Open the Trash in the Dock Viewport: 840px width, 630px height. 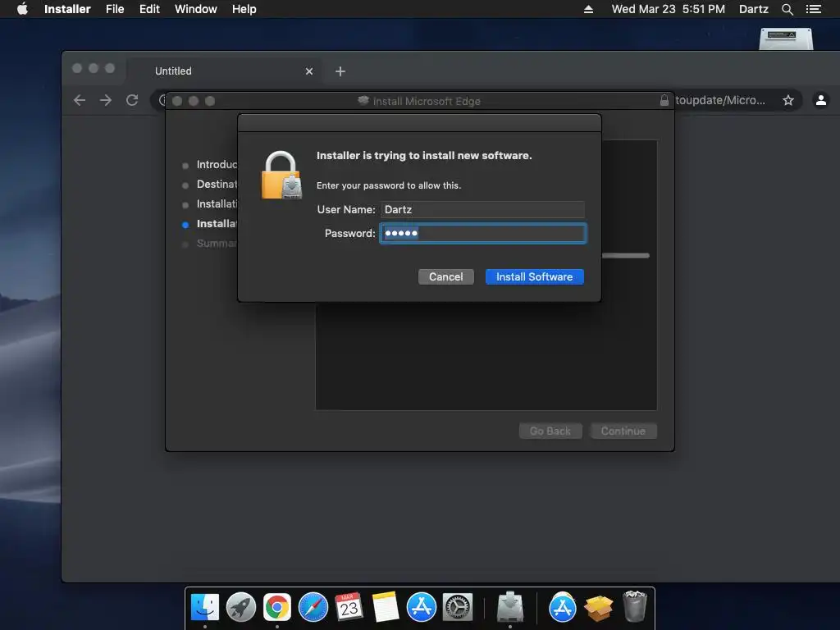[635, 606]
